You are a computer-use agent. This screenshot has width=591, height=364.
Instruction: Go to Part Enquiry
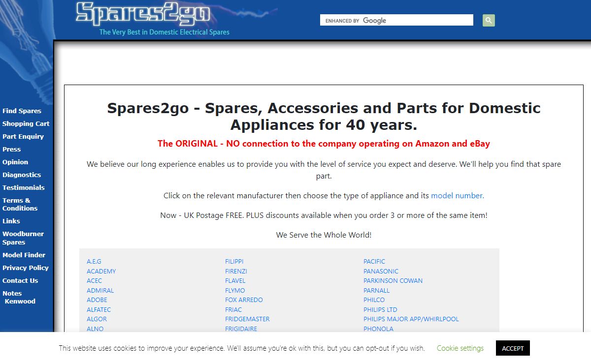[x=23, y=137]
